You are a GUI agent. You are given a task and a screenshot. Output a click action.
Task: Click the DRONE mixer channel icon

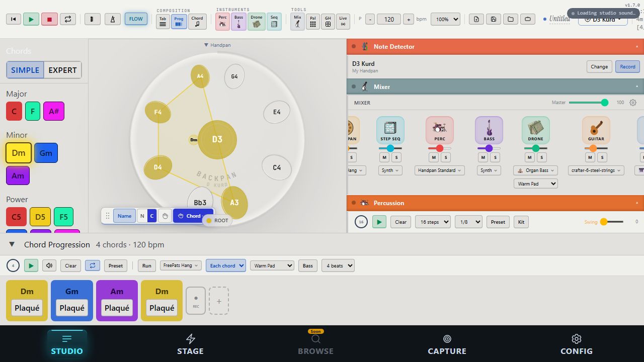tap(536, 130)
